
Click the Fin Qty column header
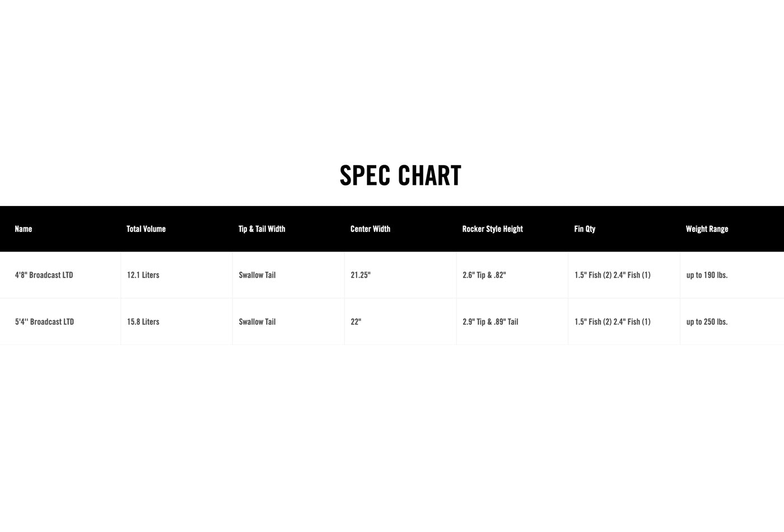[585, 229]
